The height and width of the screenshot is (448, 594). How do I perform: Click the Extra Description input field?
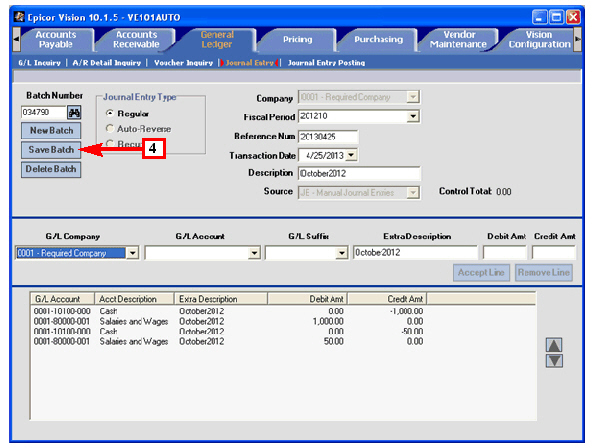(415, 253)
